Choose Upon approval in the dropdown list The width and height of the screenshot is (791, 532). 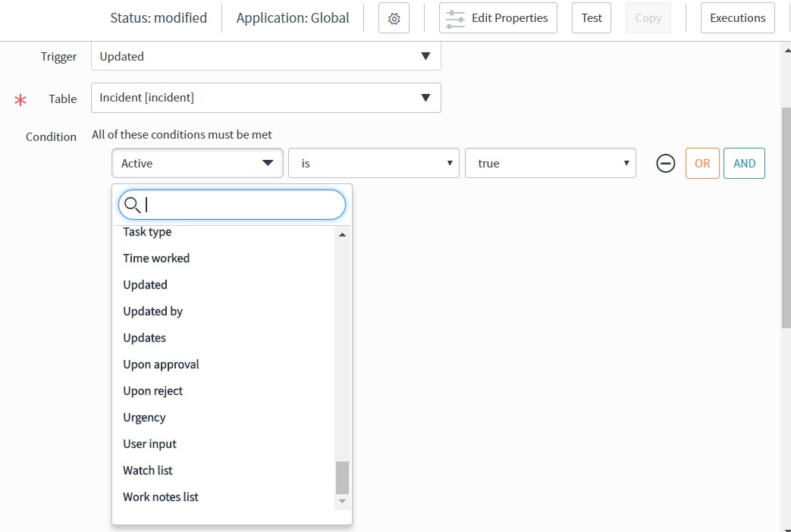[161, 364]
